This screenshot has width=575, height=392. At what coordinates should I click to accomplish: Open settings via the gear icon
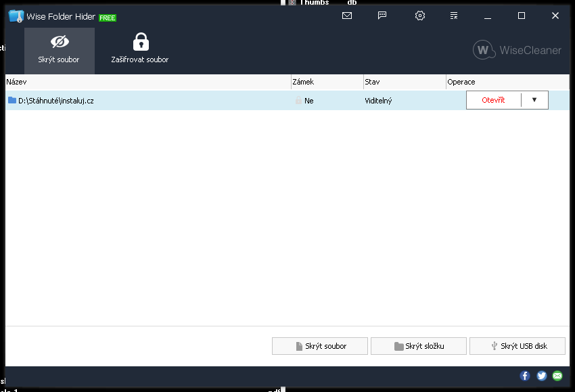(420, 16)
